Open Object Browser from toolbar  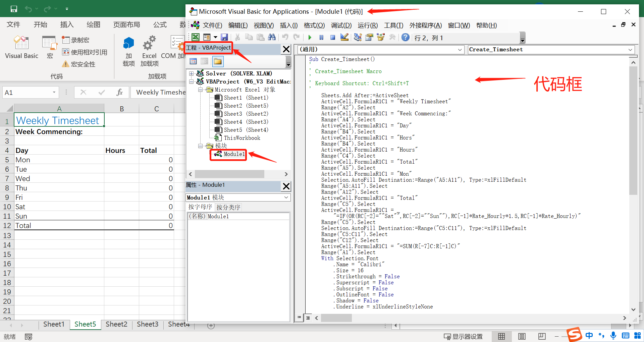pos(381,37)
